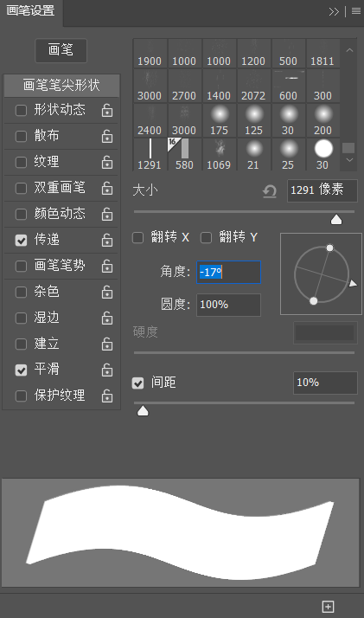Screen dimensions: 364x618
Task: Enable 颜色动态 checkbox
Action: coord(21,214)
